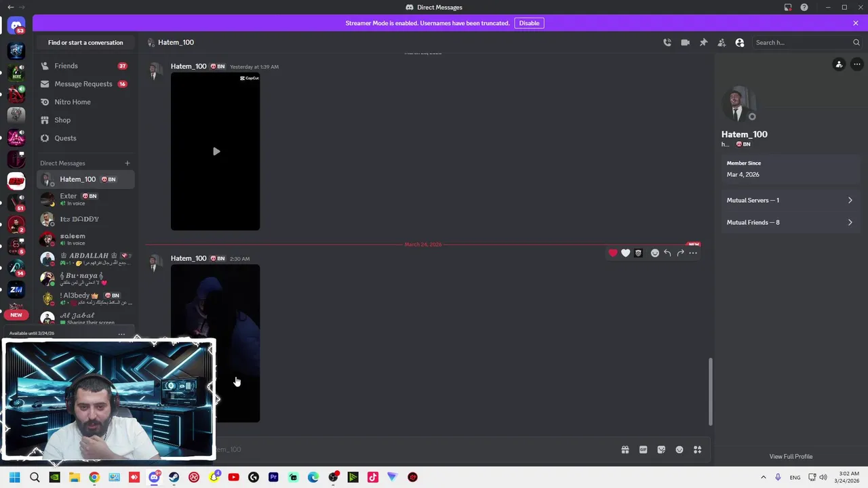Play the CapCut video attachment

coord(216,151)
